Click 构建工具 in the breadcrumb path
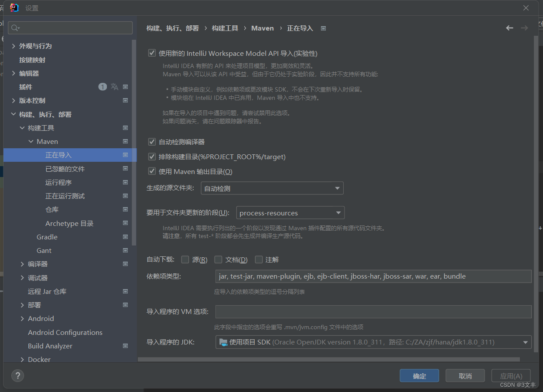Viewport: 543px width, 392px height. pyautogui.click(x=225, y=28)
